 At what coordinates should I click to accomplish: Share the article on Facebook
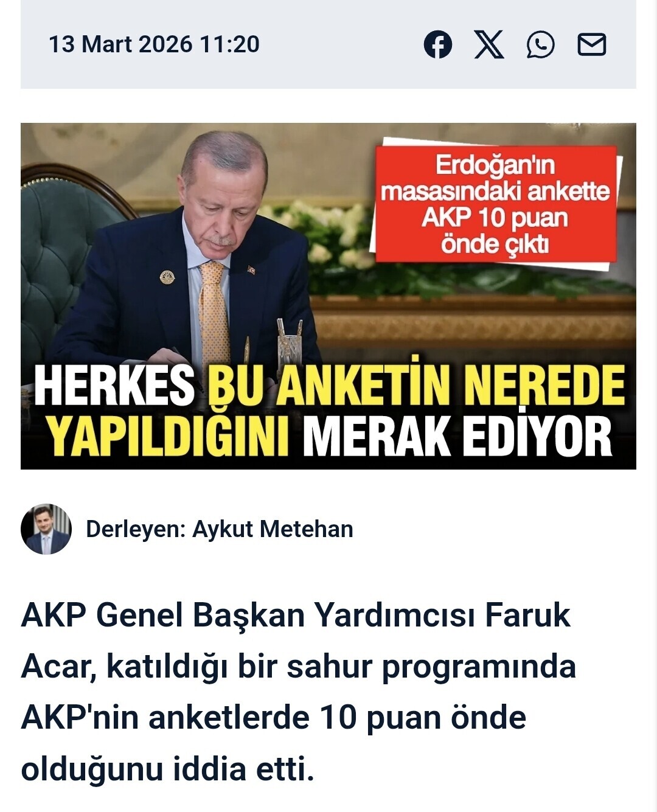coord(438,44)
